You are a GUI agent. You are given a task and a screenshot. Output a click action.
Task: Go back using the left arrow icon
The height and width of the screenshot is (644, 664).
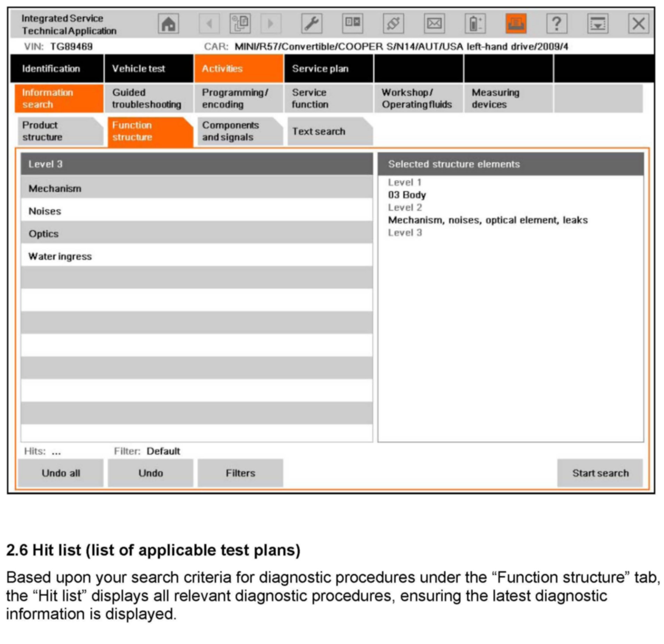coord(209,24)
